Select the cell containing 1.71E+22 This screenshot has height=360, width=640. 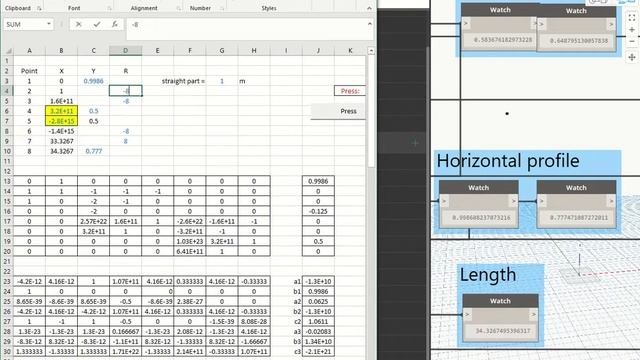125,352
